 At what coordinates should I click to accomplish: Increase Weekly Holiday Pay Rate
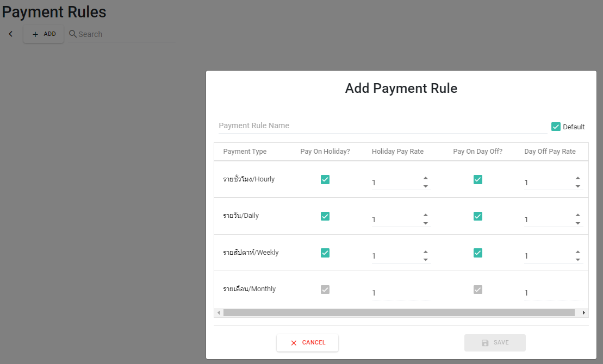click(426, 252)
